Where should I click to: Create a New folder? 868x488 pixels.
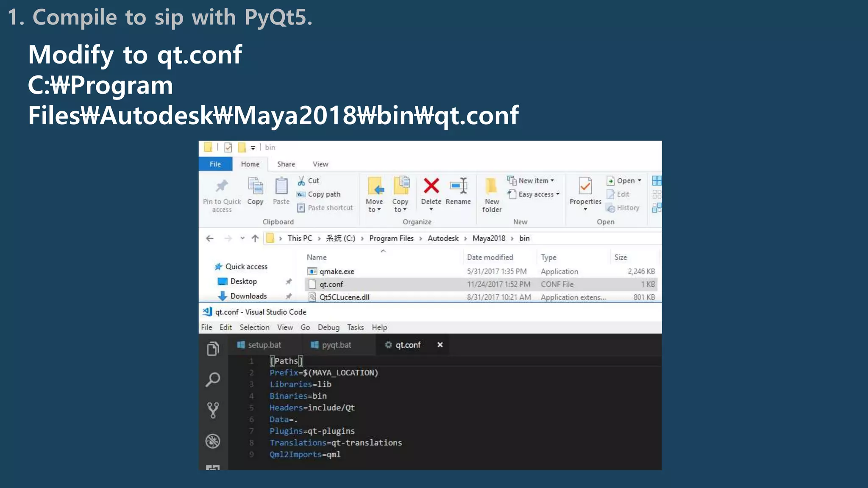click(x=492, y=195)
